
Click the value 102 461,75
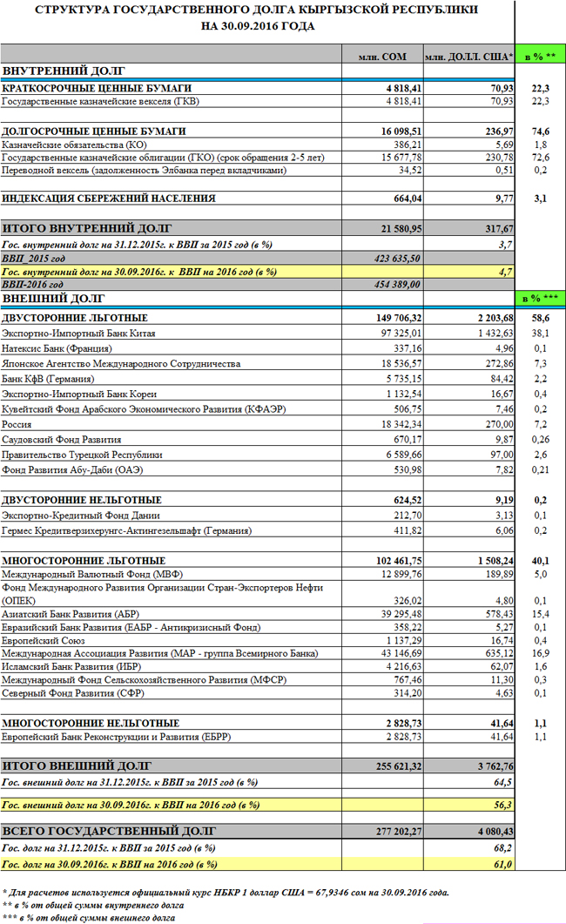tap(399, 561)
